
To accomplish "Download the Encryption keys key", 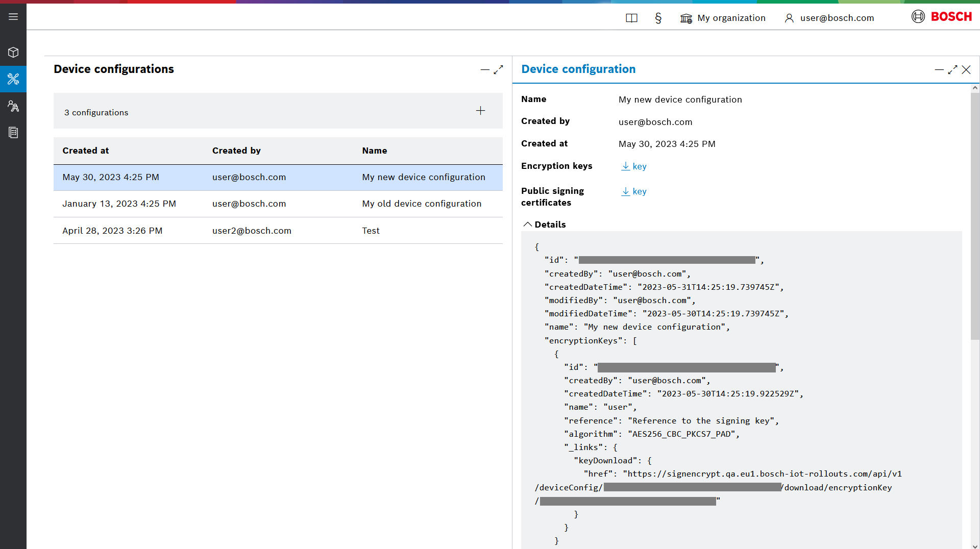I will 633,166.
